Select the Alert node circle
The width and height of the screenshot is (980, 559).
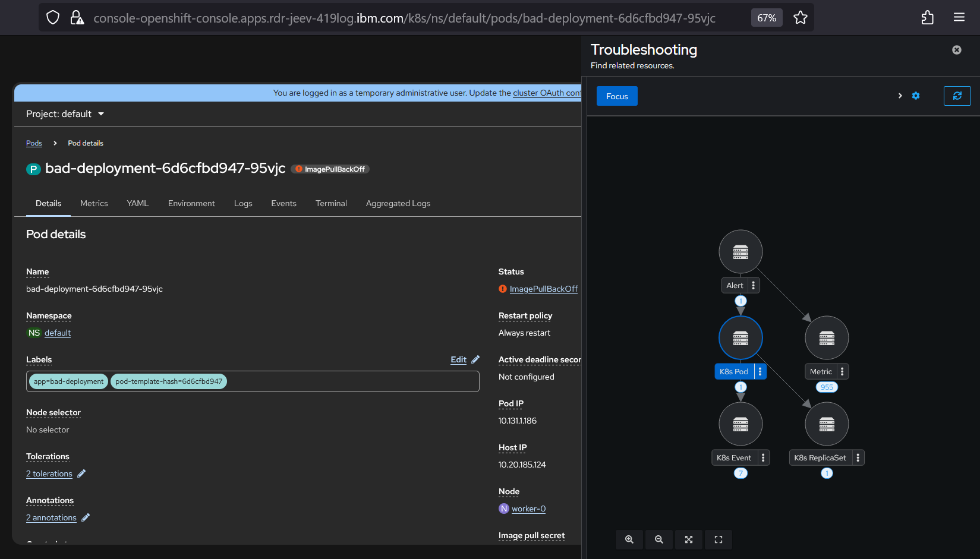coord(740,252)
